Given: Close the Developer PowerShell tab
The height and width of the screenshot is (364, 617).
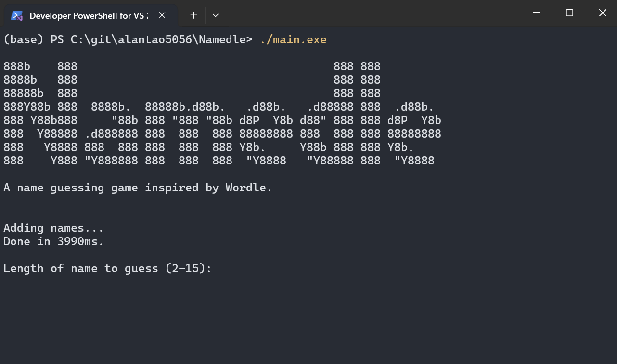Looking at the screenshot, I should click(x=162, y=15).
